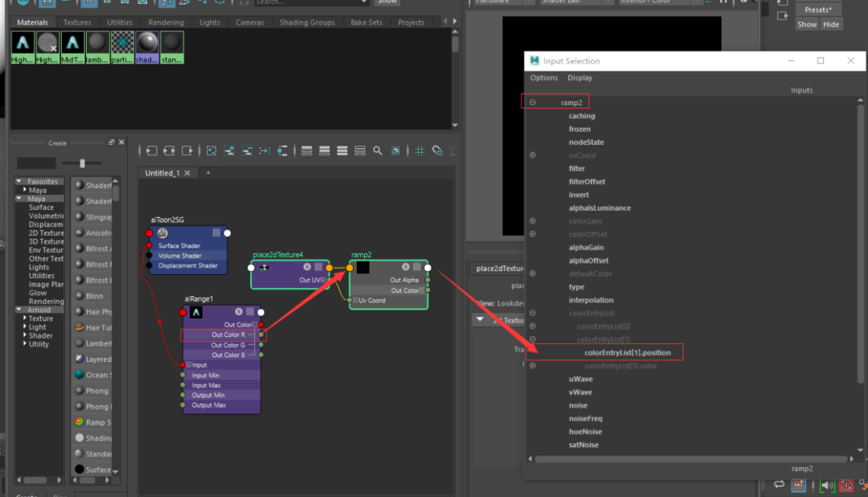Expand colorEntryList[1].color attribute

pos(533,366)
